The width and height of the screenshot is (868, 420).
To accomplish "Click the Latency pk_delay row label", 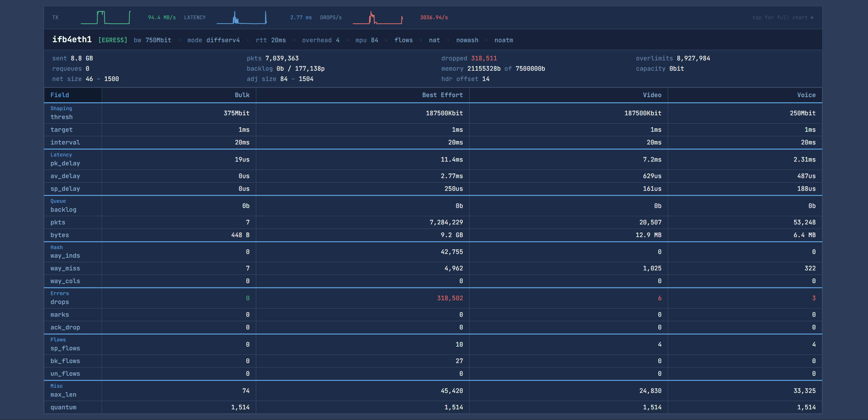I will tap(65, 163).
